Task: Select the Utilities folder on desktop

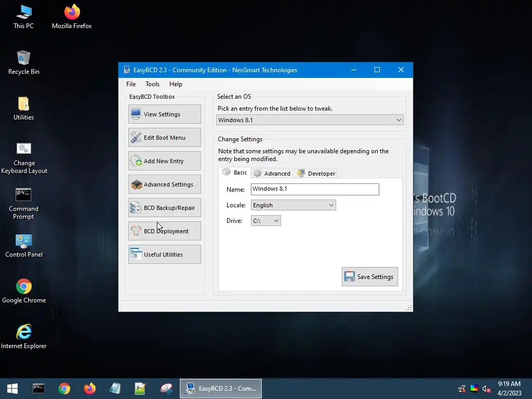Action: pyautogui.click(x=24, y=109)
